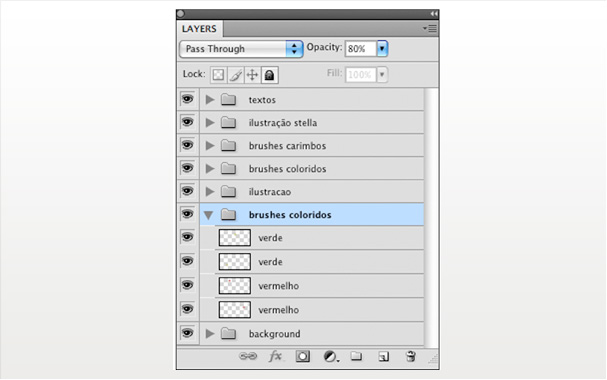The image size is (607, 380).
Task: Toggle lock transparent pixels
Action: point(218,75)
